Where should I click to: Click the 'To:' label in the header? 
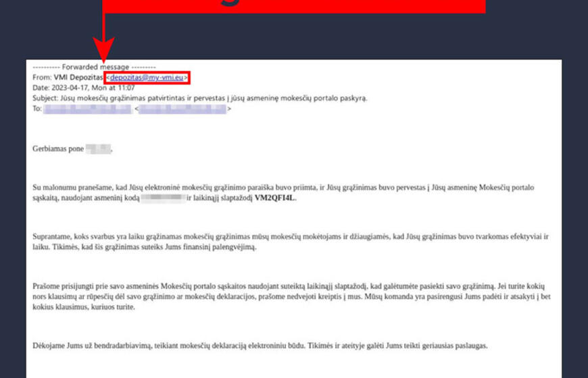click(37, 108)
